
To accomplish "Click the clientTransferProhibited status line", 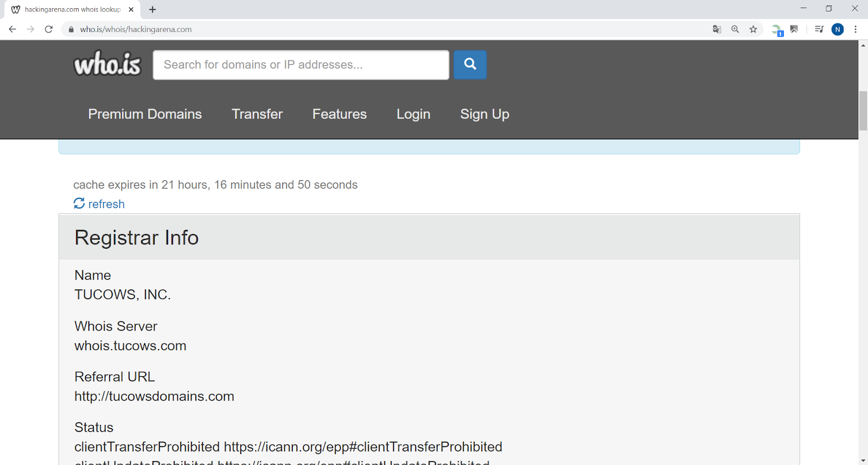I will pos(288,447).
